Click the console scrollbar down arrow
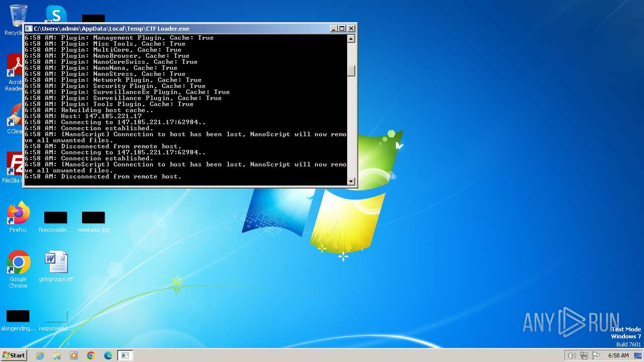Screen dimensions: 644x362 click(x=351, y=181)
